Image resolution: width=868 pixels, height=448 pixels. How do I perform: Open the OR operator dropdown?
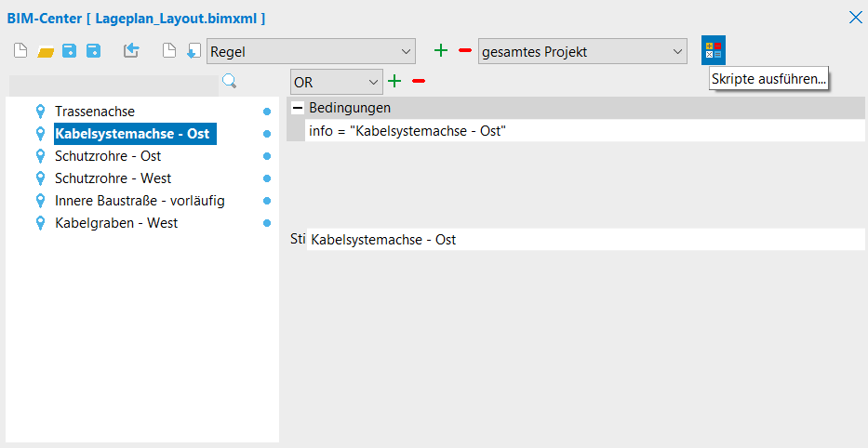coord(336,82)
